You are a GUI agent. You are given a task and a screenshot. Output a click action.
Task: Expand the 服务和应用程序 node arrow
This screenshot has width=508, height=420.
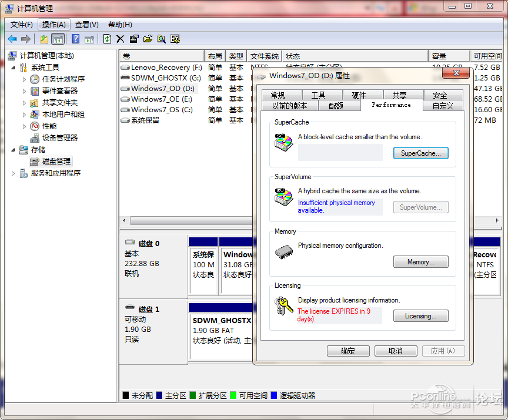13,173
